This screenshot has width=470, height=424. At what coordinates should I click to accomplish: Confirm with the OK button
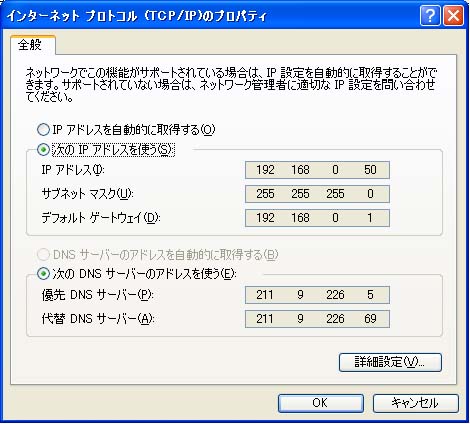coord(321,403)
